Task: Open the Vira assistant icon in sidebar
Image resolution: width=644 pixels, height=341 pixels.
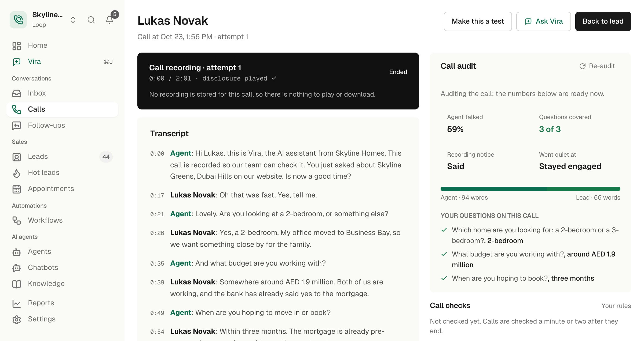Action: click(x=17, y=62)
